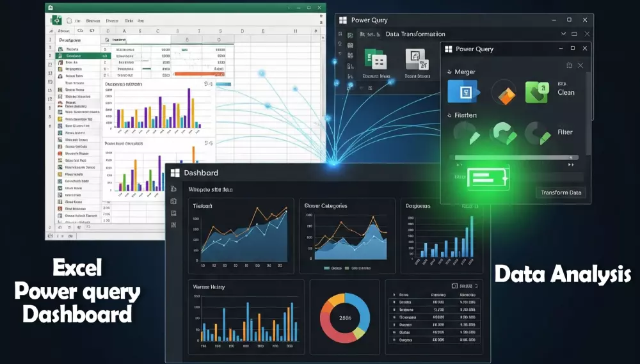Click the Clean label button

pyautogui.click(x=566, y=93)
